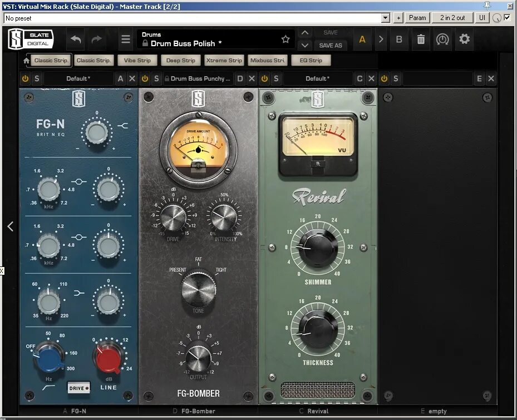The width and height of the screenshot is (517, 420).
Task: Enable the DRIVE button on FG-N
Action: click(x=78, y=388)
